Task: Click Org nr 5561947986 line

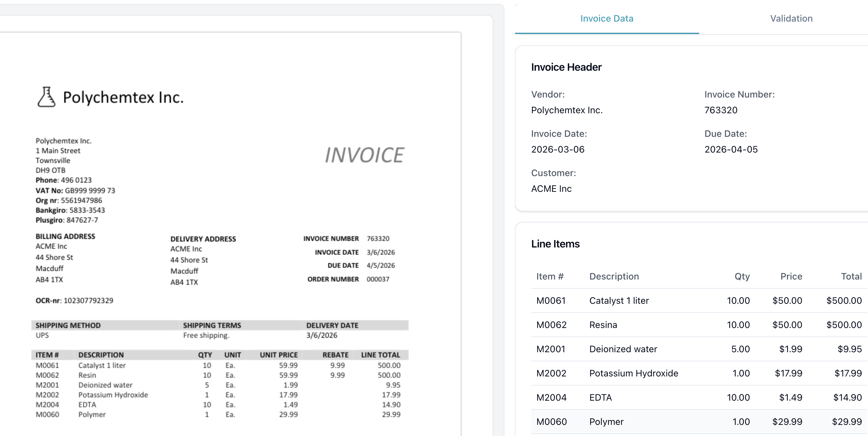Action: click(x=69, y=201)
